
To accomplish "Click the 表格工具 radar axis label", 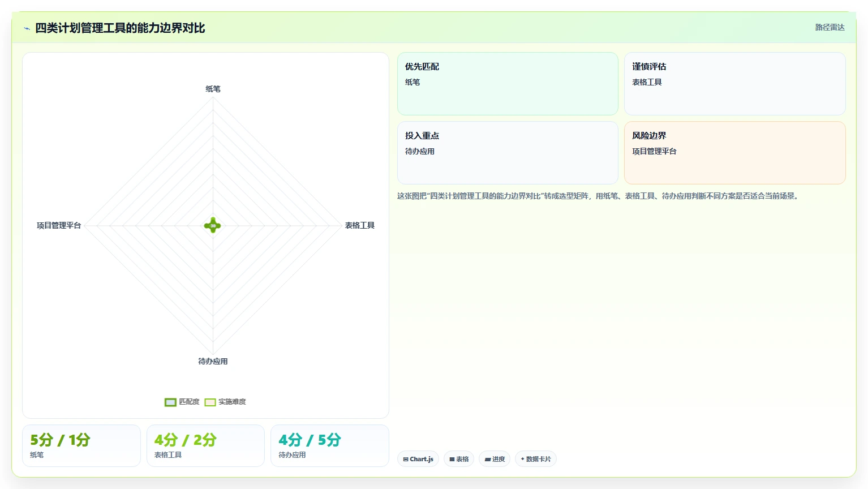I will pos(360,225).
